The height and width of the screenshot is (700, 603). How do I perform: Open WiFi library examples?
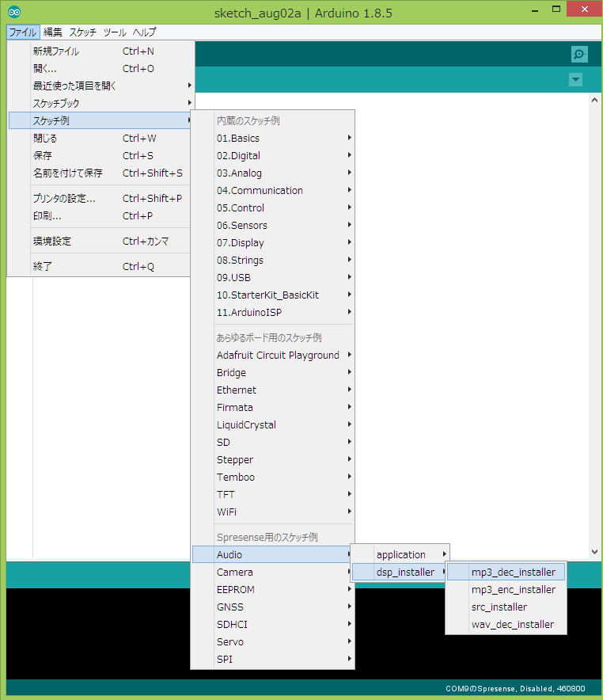click(x=273, y=512)
